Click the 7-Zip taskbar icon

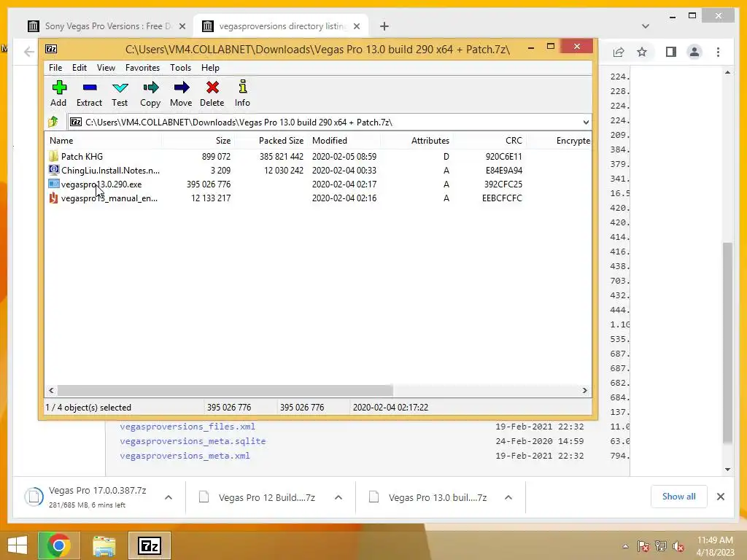click(150, 545)
